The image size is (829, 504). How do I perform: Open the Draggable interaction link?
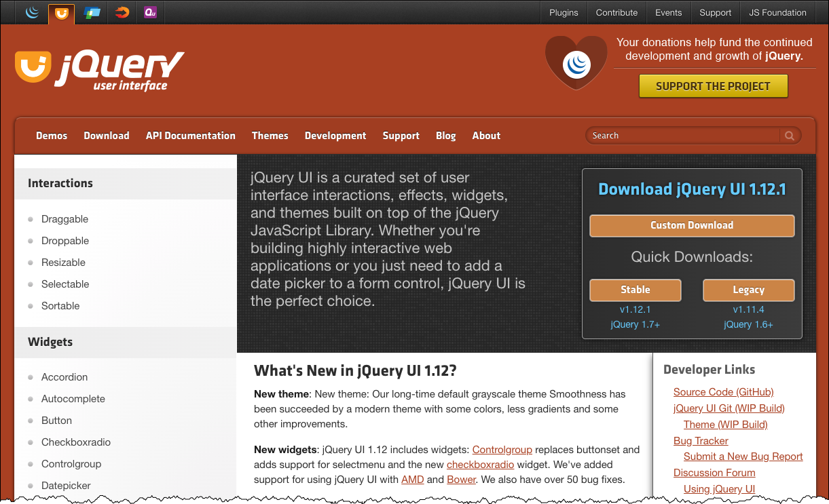(65, 219)
